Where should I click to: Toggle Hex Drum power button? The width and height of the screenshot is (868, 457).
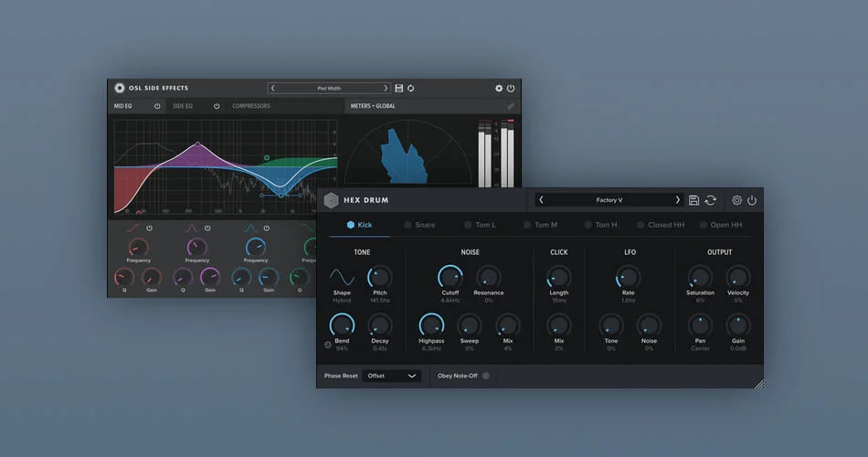coord(752,200)
